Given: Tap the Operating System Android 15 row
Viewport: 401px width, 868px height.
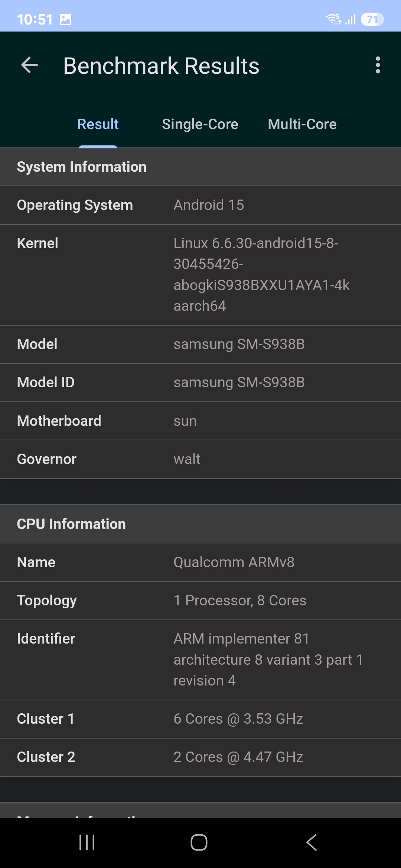Looking at the screenshot, I should [x=200, y=205].
